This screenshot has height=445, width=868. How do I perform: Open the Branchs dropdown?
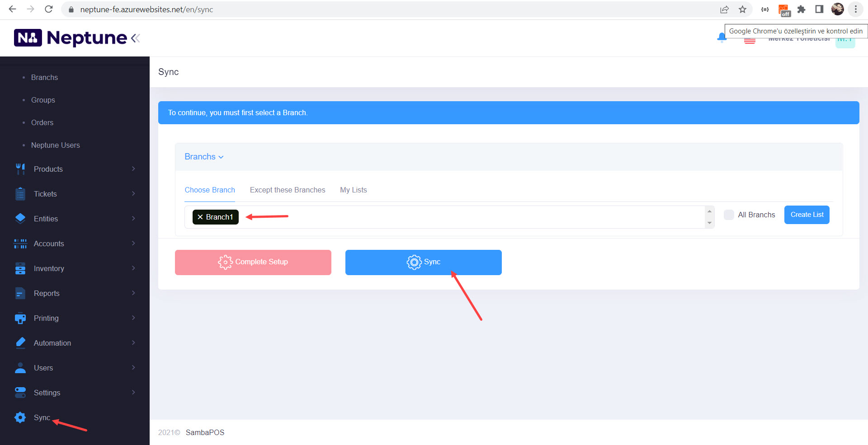[204, 157]
